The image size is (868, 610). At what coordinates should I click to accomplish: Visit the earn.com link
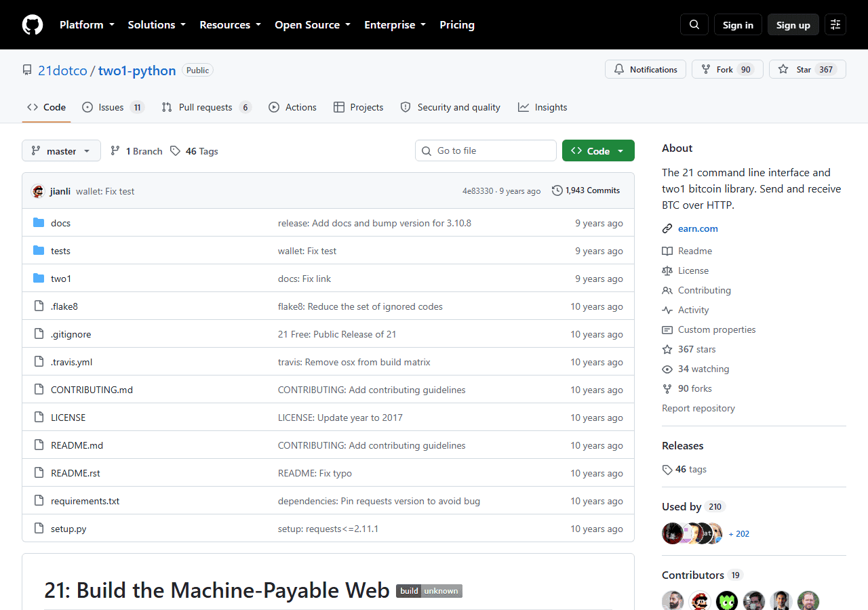click(698, 228)
